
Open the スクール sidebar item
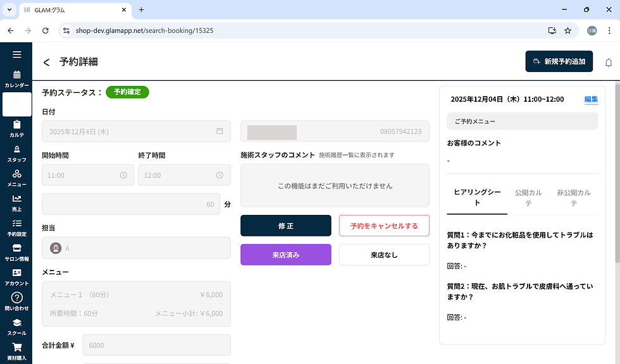[x=16, y=327]
